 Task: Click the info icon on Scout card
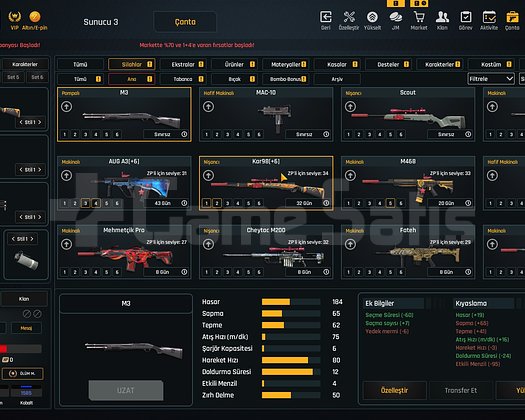(468, 134)
